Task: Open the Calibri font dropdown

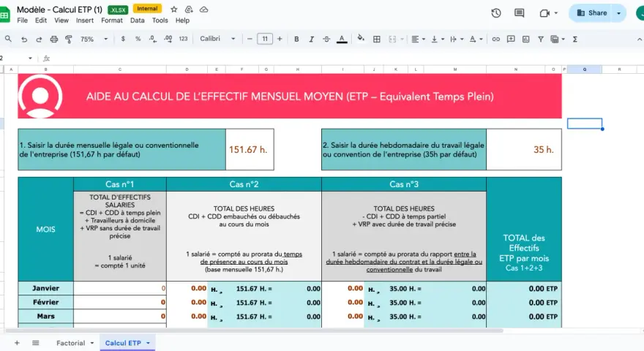Action: [217, 39]
